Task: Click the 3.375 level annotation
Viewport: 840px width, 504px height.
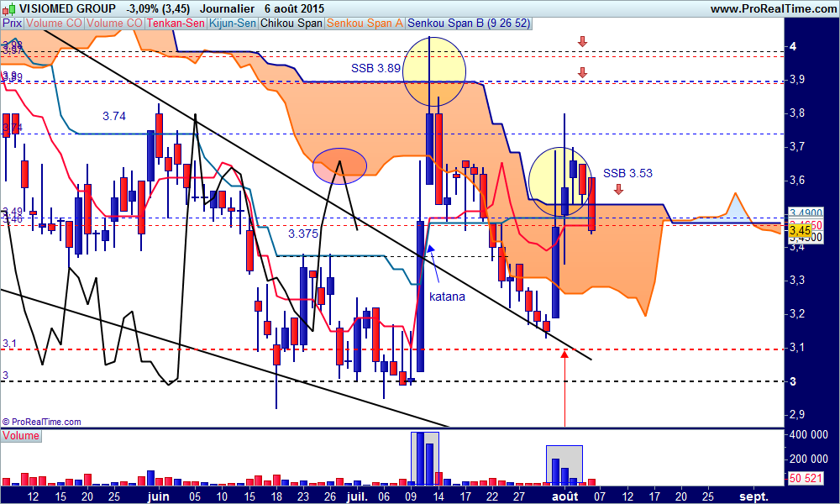Action: click(303, 234)
